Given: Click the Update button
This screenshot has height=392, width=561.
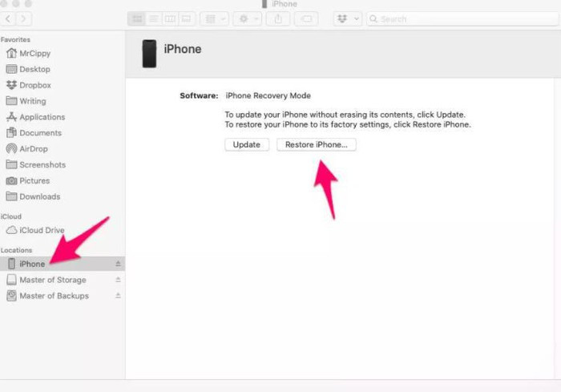Looking at the screenshot, I should pos(246,145).
